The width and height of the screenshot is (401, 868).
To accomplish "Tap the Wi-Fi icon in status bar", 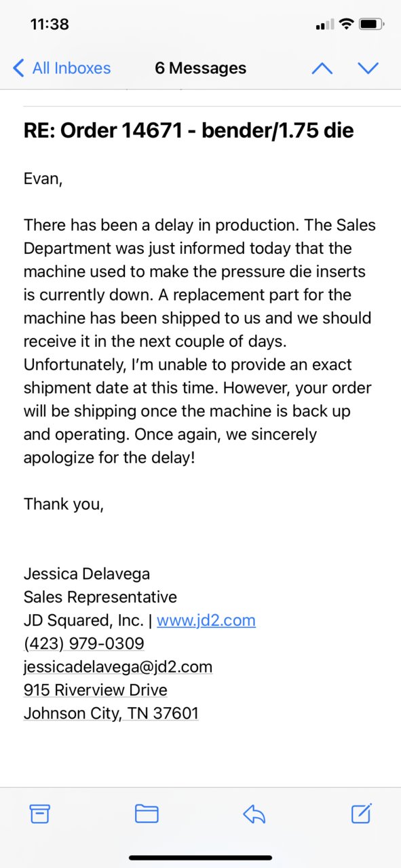I will tap(347, 24).
